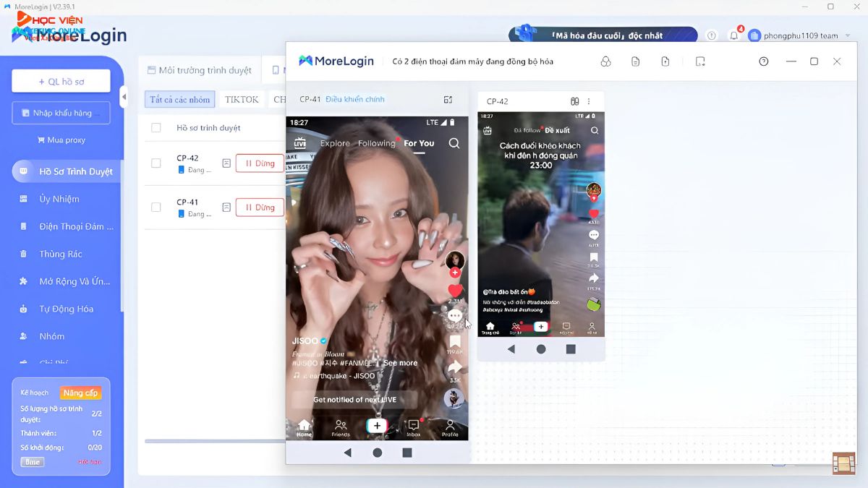Image resolution: width=868 pixels, height=488 pixels.
Task: Bookmark the video on CP-41 phone
Action: [455, 341]
